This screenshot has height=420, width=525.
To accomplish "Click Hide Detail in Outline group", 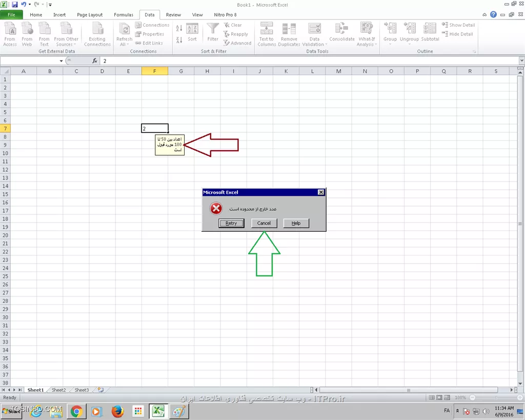I will [x=457, y=34].
